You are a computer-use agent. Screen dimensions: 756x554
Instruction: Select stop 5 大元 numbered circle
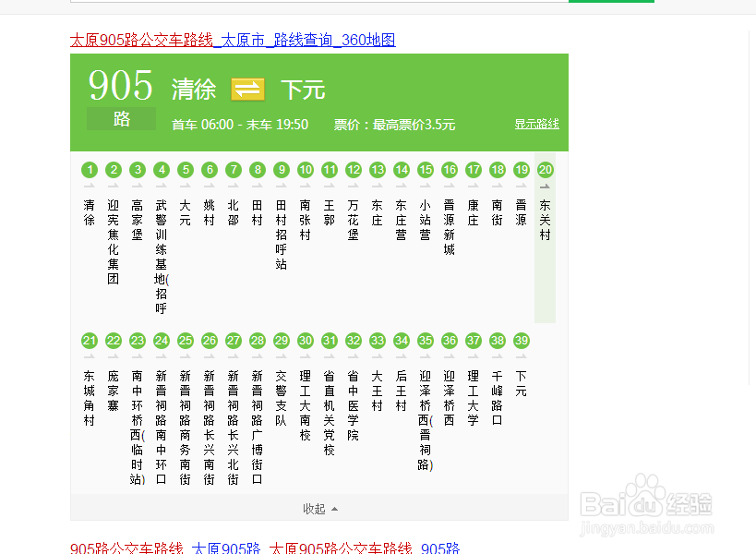(x=185, y=170)
